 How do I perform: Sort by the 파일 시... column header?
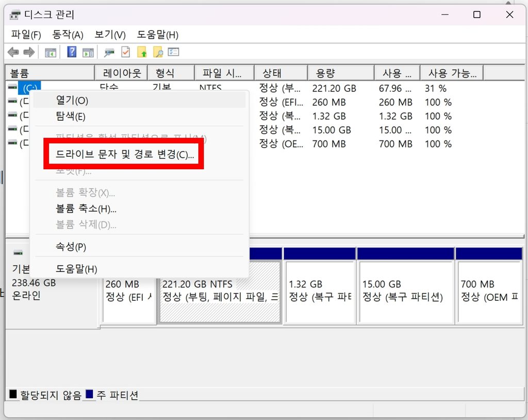224,73
